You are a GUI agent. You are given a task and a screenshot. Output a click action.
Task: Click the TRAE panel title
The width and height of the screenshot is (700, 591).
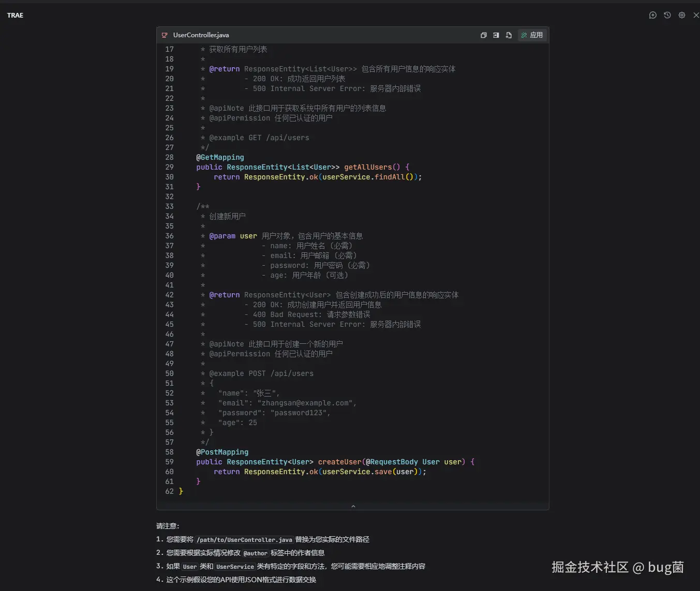[x=15, y=16]
